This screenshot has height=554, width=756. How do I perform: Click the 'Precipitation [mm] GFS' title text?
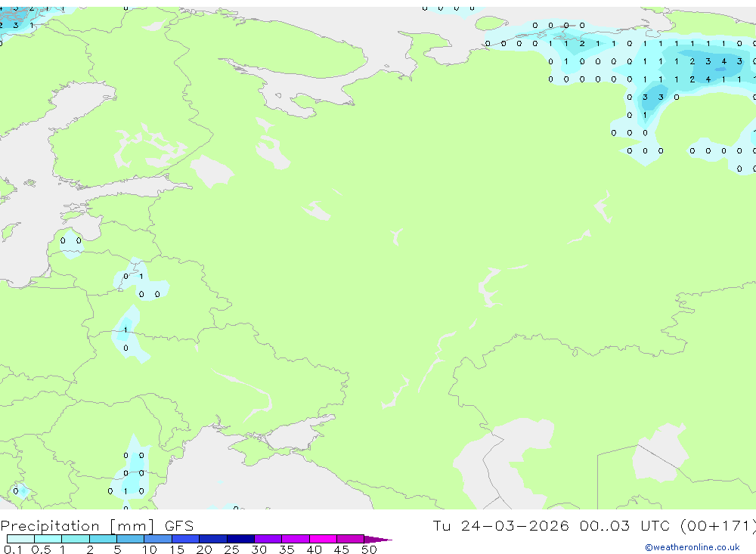tap(97, 525)
